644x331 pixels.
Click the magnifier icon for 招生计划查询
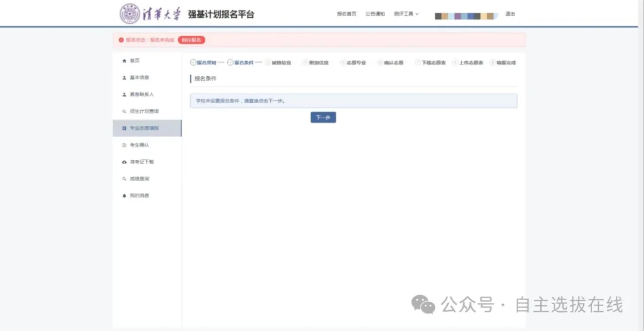coord(124,112)
